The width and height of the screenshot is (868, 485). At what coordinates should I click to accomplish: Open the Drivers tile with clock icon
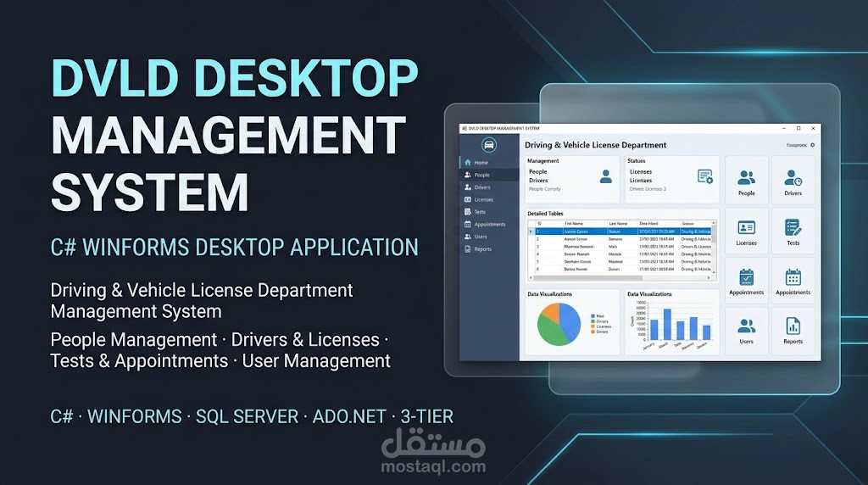[x=793, y=180]
